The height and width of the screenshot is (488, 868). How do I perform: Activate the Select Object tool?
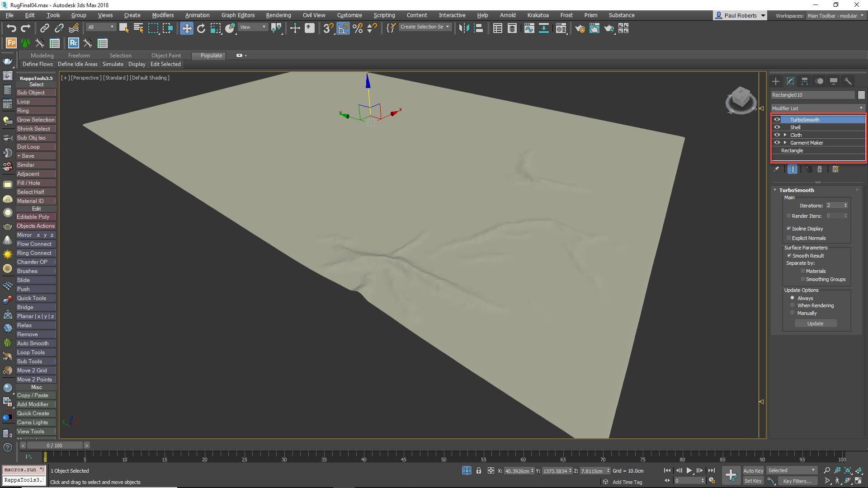pos(123,28)
